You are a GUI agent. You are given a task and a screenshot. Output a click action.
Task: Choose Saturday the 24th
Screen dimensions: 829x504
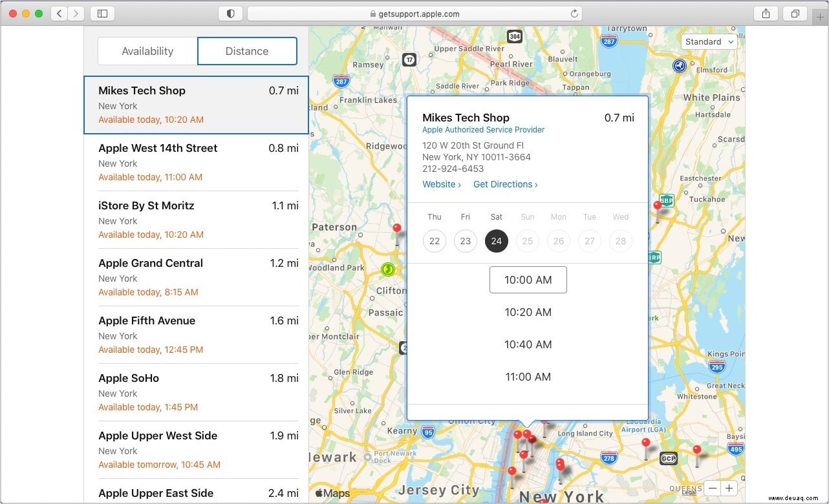coord(497,241)
